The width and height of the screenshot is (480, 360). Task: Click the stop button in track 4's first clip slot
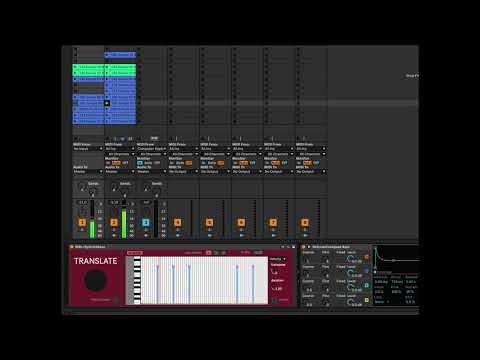coord(171,49)
